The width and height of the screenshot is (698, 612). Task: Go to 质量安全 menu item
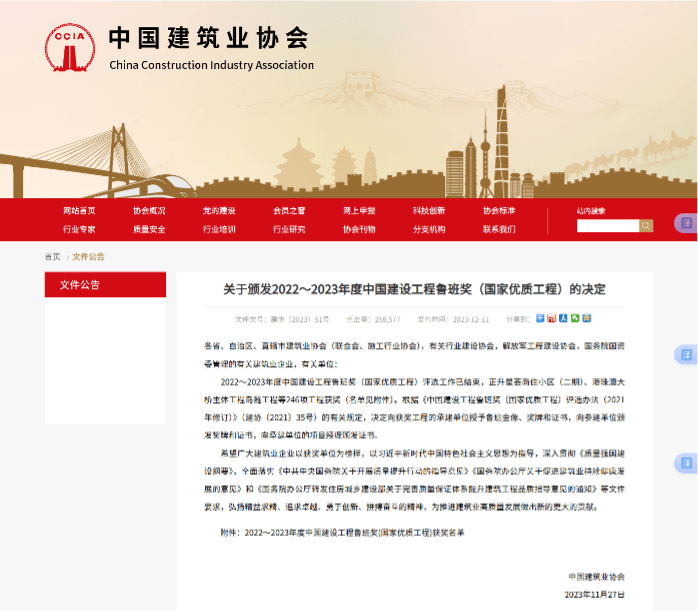[149, 229]
